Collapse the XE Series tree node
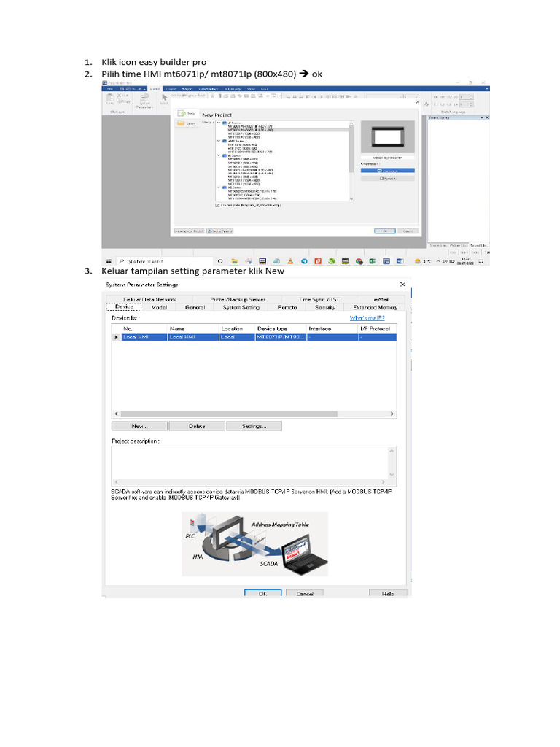The height and width of the screenshot is (747, 560). click(219, 187)
